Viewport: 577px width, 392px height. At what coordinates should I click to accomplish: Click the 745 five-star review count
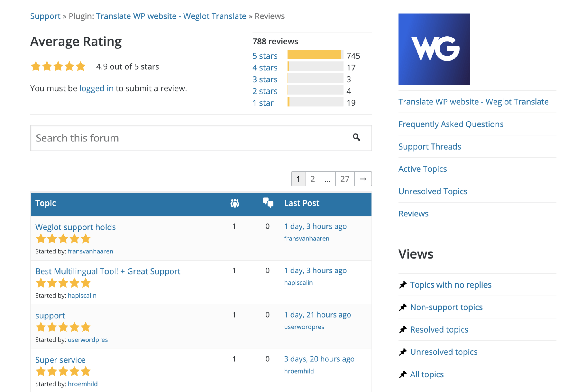[353, 56]
